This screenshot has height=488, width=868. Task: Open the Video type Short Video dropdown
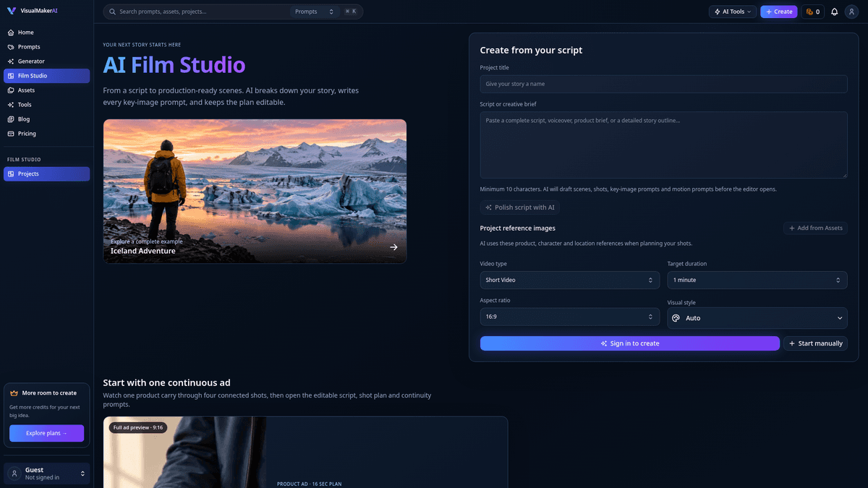click(x=570, y=280)
